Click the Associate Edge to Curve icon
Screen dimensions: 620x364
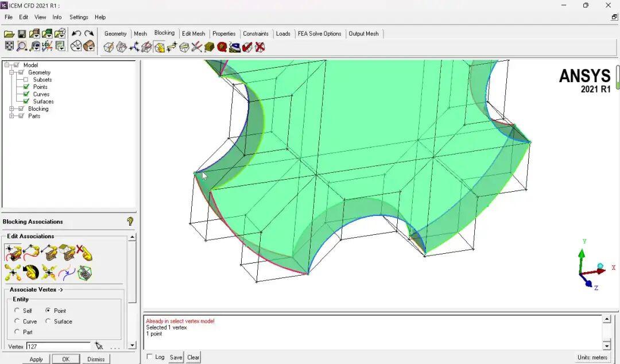31,252
